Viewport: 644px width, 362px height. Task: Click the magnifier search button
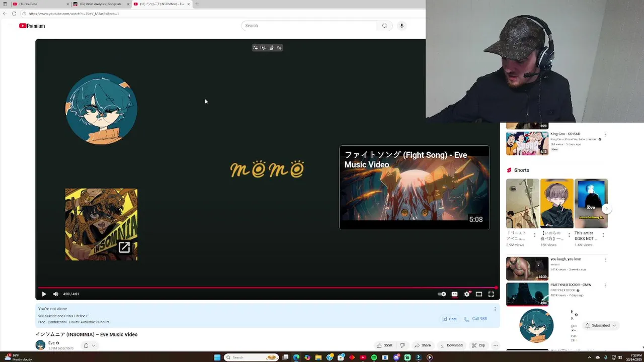384,26
